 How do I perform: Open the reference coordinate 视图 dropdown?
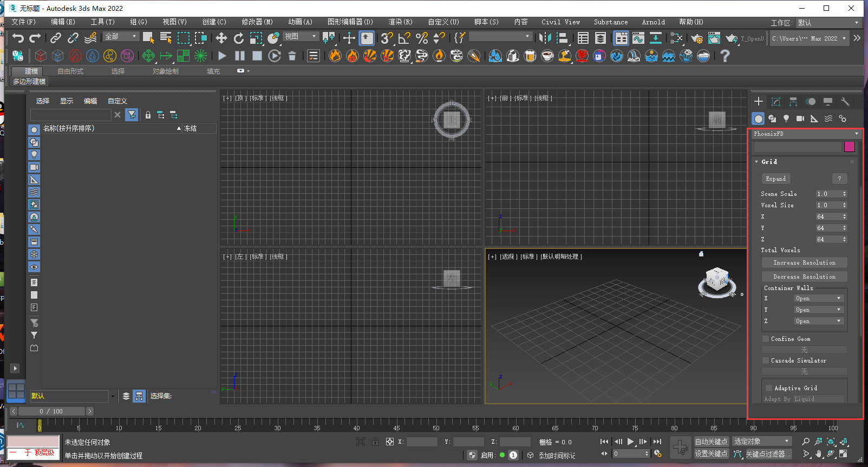301,36
